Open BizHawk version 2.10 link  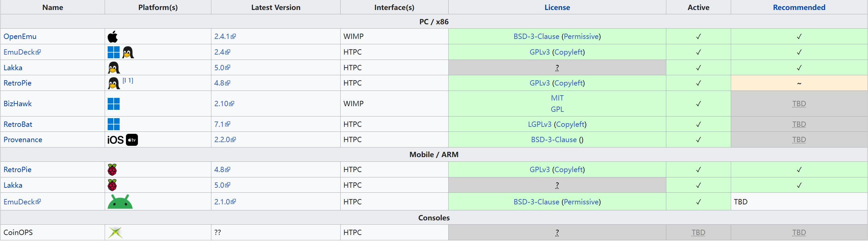click(x=224, y=104)
